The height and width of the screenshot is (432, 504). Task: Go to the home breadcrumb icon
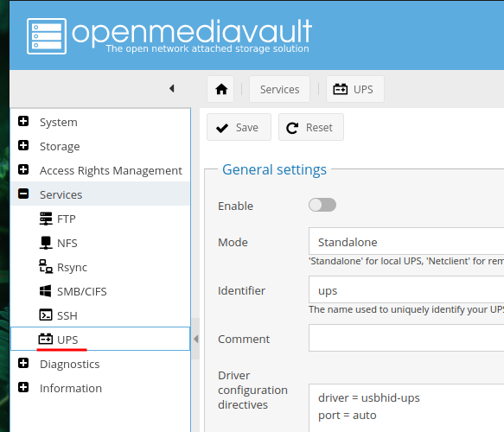pos(221,89)
